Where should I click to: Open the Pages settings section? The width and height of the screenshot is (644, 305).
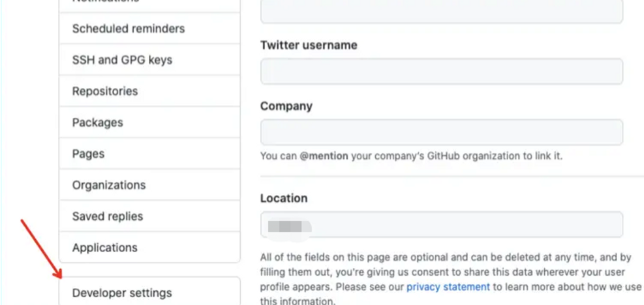89,154
